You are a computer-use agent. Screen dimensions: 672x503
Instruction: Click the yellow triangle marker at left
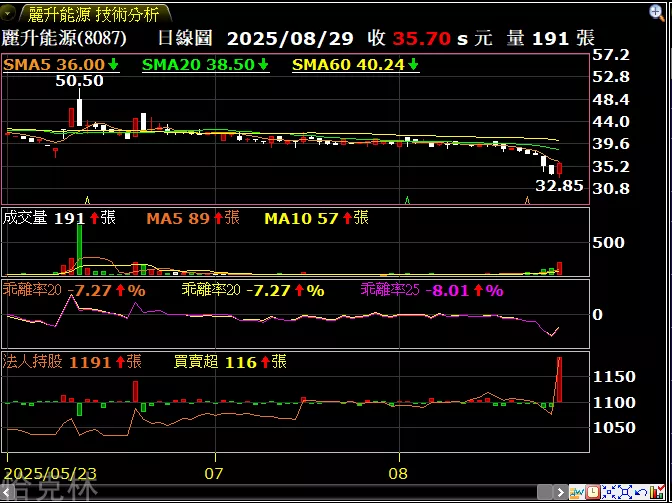(x=87, y=200)
